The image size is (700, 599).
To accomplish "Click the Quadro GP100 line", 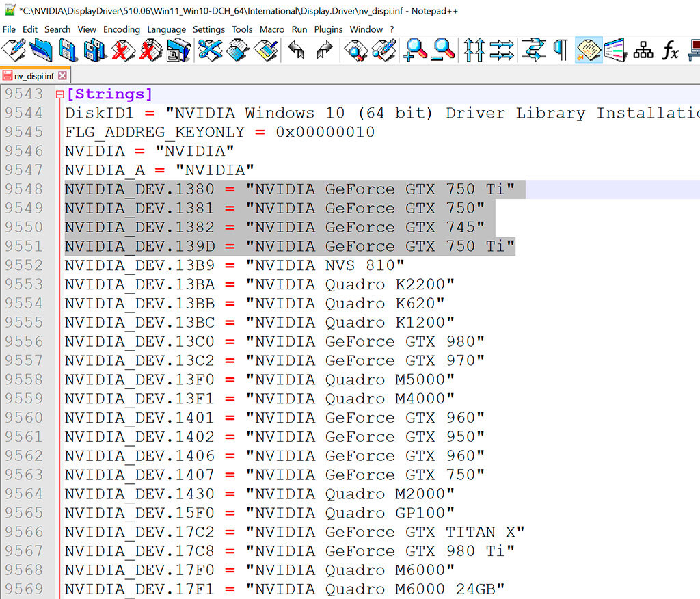I will tap(259, 513).
